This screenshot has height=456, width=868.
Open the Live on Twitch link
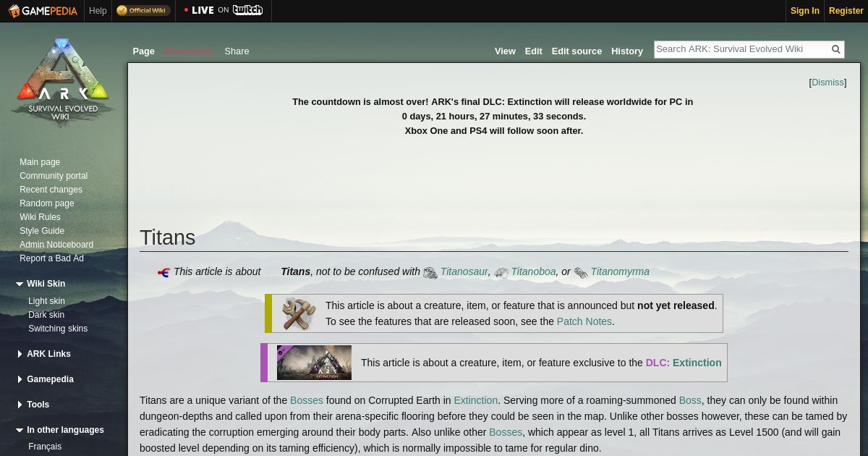(223, 10)
